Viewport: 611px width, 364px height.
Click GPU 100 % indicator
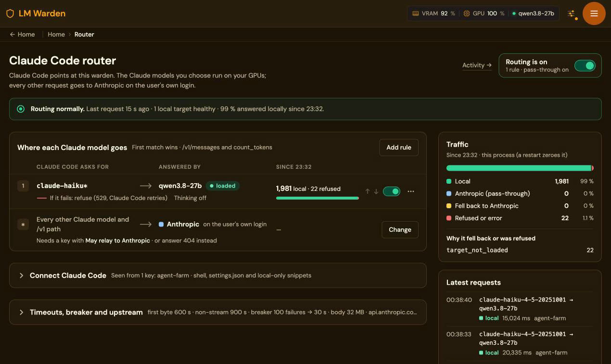click(484, 13)
